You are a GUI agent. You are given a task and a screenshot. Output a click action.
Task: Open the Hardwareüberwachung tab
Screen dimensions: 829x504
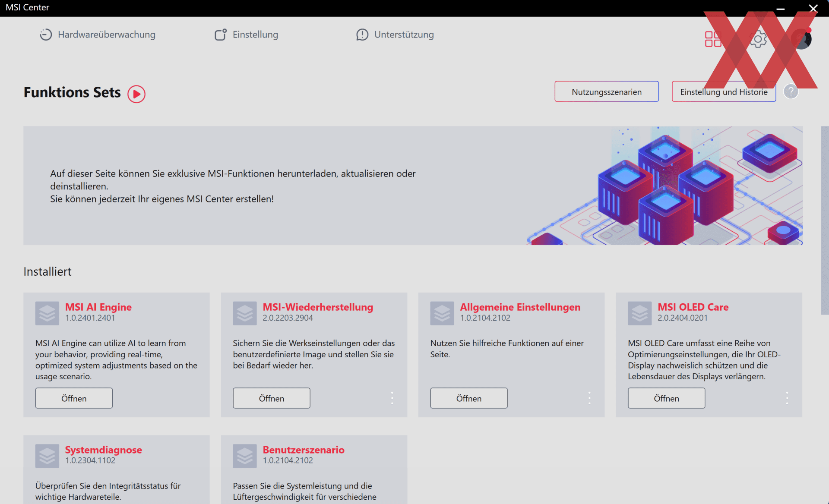[x=98, y=35]
